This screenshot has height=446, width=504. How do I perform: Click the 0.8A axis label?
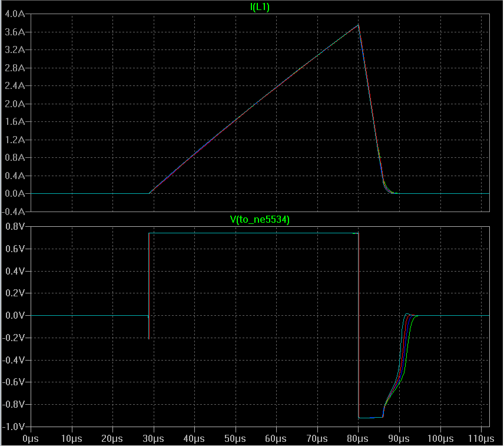click(x=15, y=157)
